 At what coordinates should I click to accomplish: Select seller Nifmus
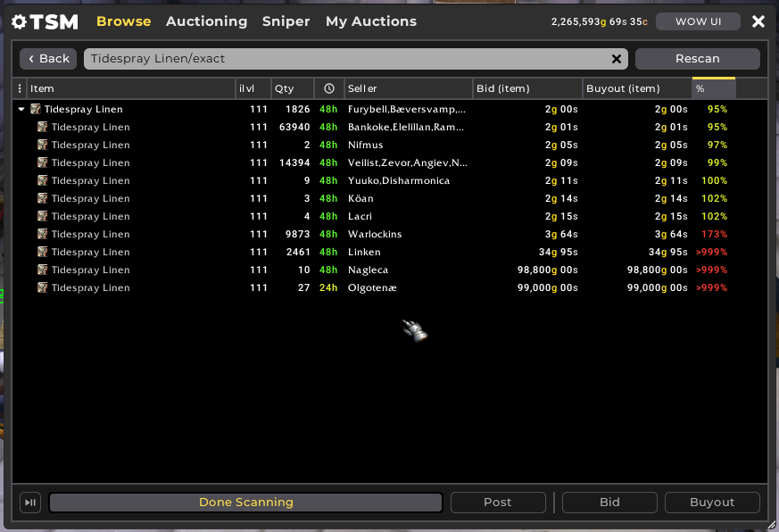[365, 145]
